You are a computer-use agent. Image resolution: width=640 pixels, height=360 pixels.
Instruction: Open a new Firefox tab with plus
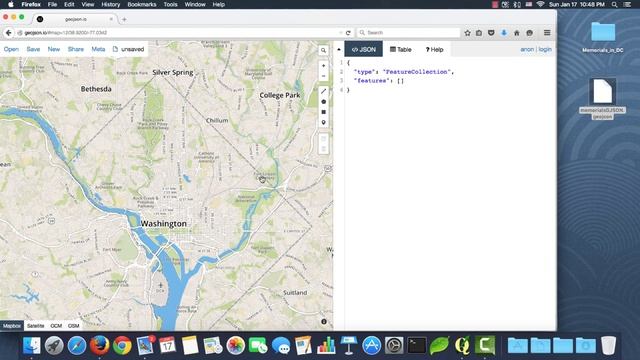(x=124, y=19)
